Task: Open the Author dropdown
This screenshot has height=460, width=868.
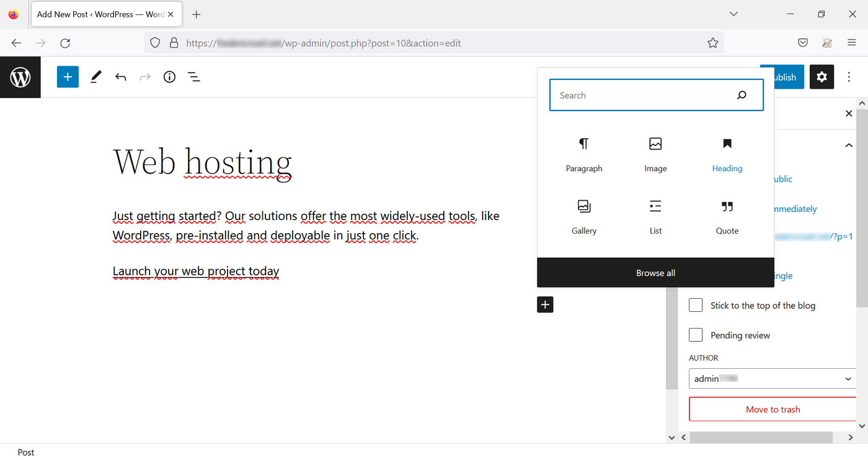Action: coord(772,378)
